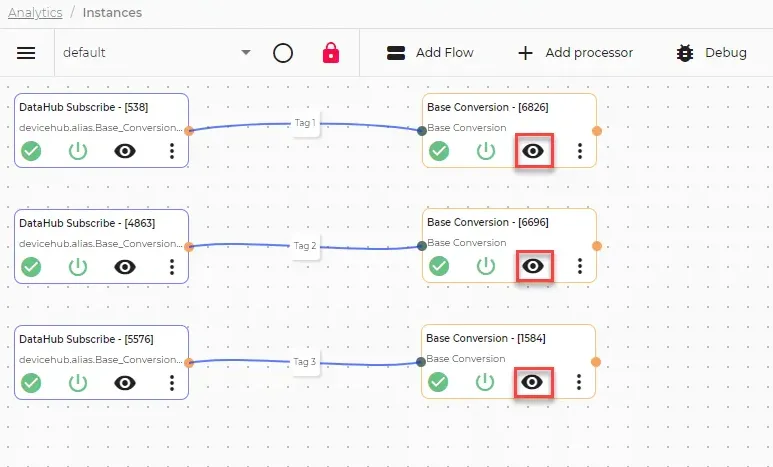Click green check on Base Conversion [6696]
The image size is (773, 467).
(x=439, y=266)
